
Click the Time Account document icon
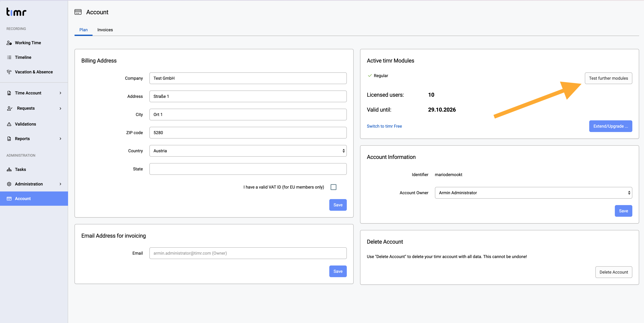[x=9, y=93]
